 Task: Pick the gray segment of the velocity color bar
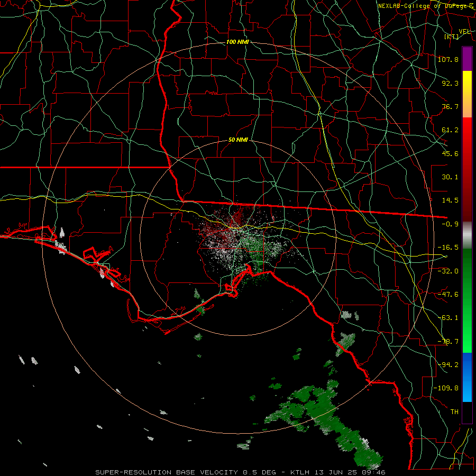[467, 235]
